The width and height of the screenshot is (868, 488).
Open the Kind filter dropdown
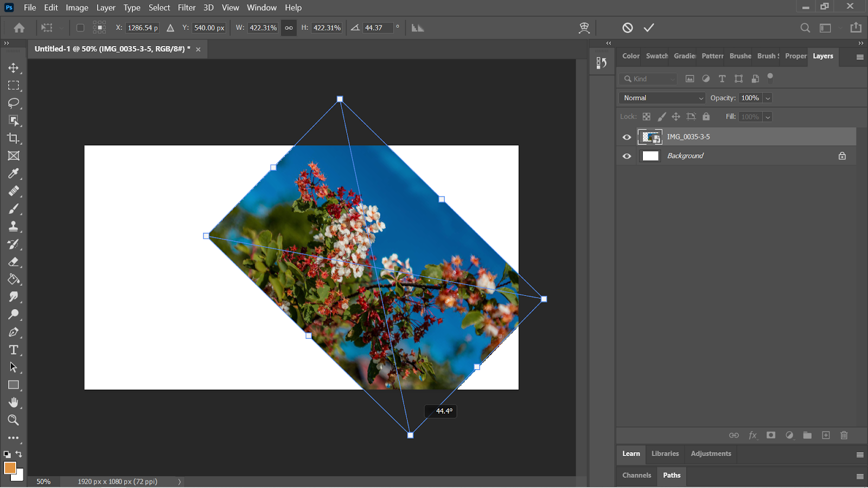point(649,79)
